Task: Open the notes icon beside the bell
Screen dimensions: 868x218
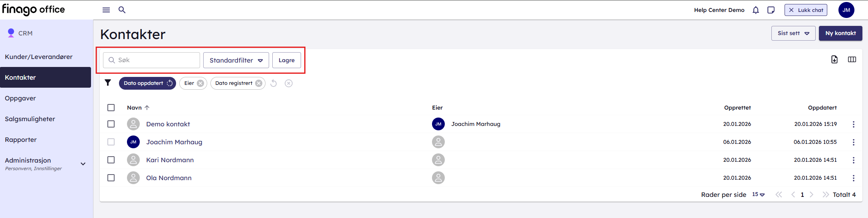Action: coord(771,10)
